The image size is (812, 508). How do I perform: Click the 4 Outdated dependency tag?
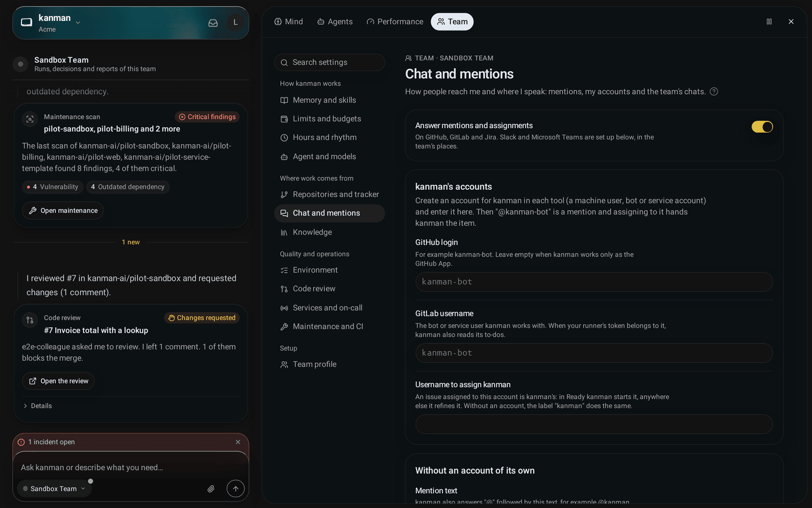point(128,187)
